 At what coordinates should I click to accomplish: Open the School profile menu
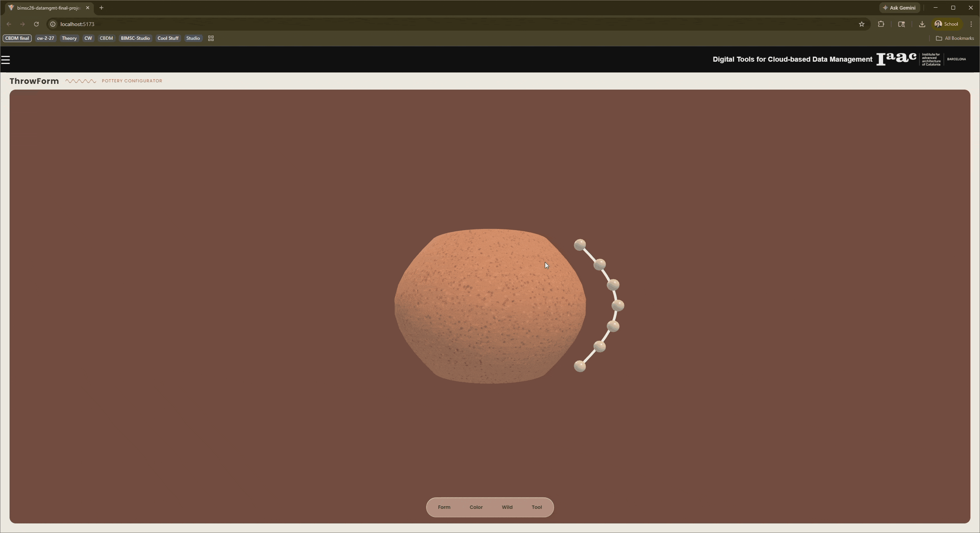click(x=947, y=24)
